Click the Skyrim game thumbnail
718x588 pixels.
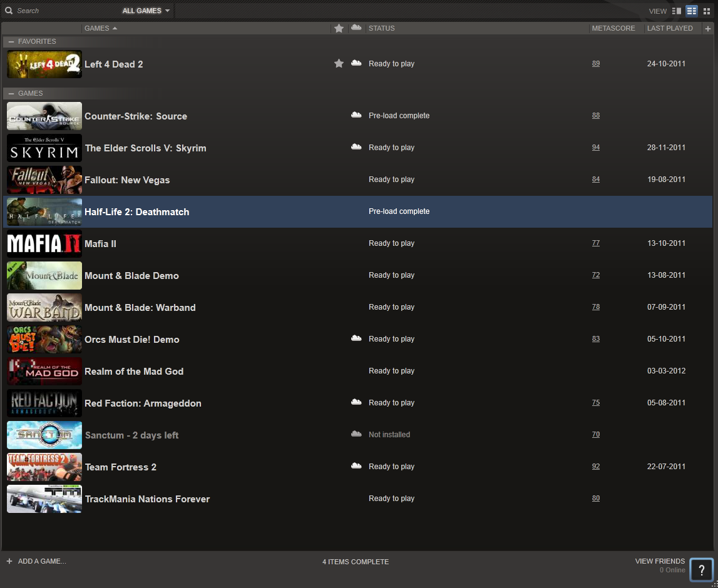44,148
